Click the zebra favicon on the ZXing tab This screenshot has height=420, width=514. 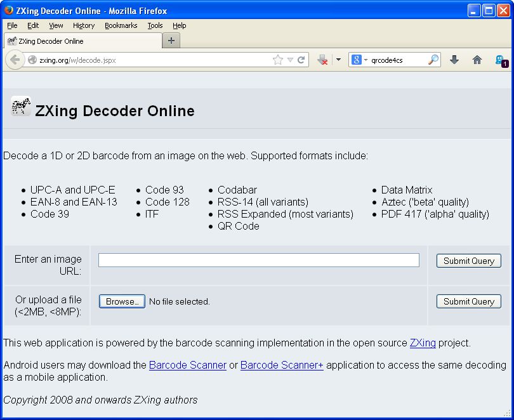pos(12,41)
